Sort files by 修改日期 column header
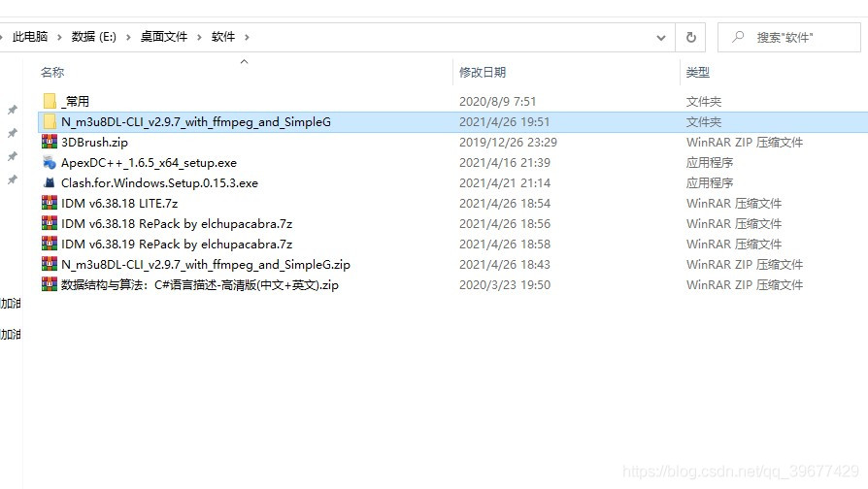This screenshot has width=868, height=489. 483,72
